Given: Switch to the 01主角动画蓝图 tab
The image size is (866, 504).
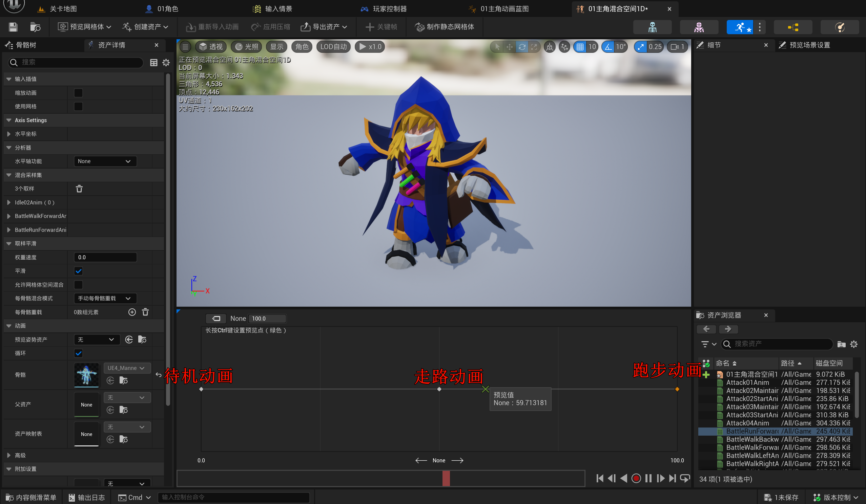Looking at the screenshot, I should tap(504, 8).
